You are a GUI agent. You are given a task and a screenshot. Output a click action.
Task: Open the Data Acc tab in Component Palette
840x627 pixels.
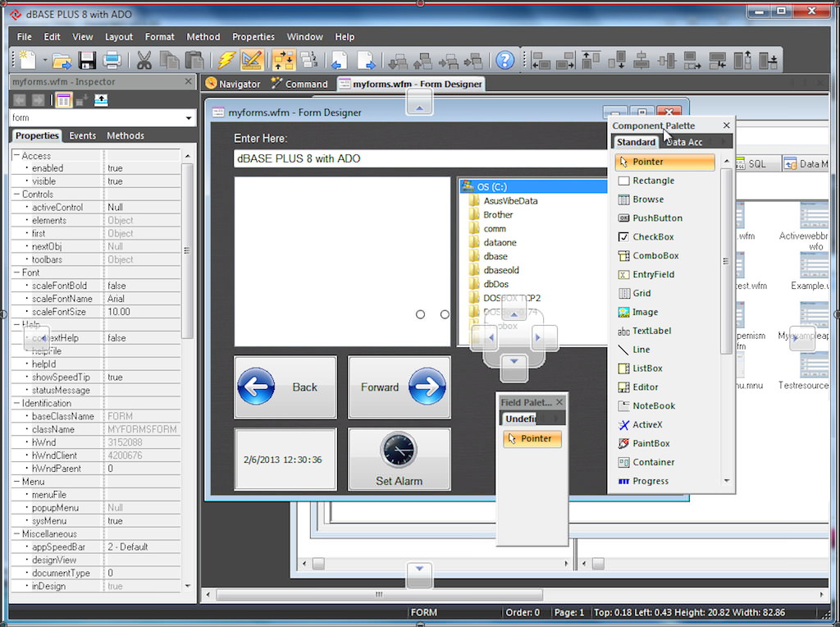tap(684, 142)
